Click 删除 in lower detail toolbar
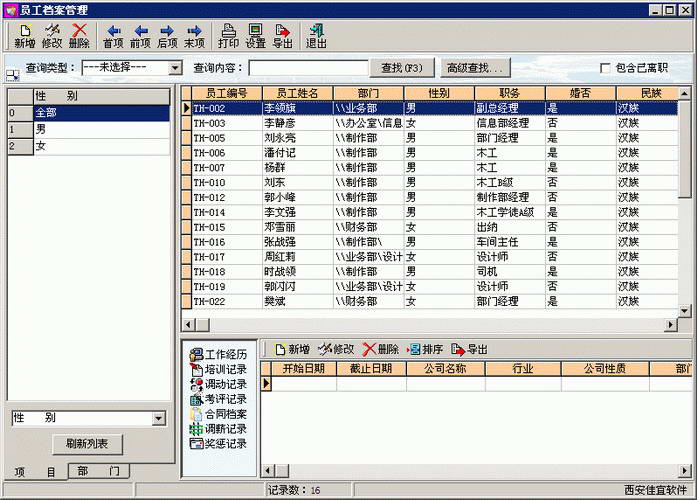This screenshot has height=500, width=697. pyautogui.click(x=381, y=349)
